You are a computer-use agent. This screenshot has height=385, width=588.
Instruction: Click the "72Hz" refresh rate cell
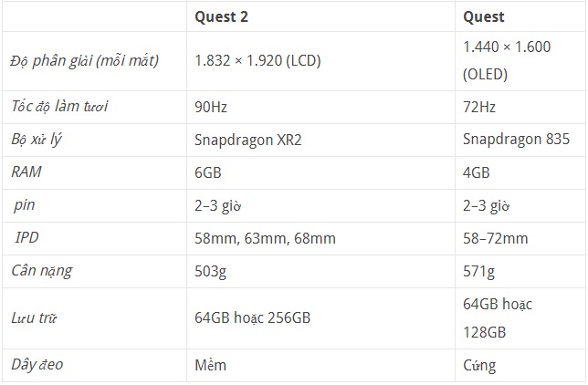tap(479, 107)
